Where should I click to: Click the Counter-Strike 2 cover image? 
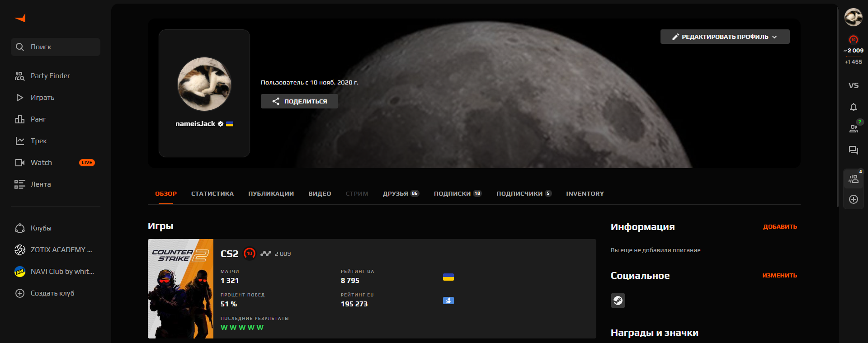pos(180,289)
